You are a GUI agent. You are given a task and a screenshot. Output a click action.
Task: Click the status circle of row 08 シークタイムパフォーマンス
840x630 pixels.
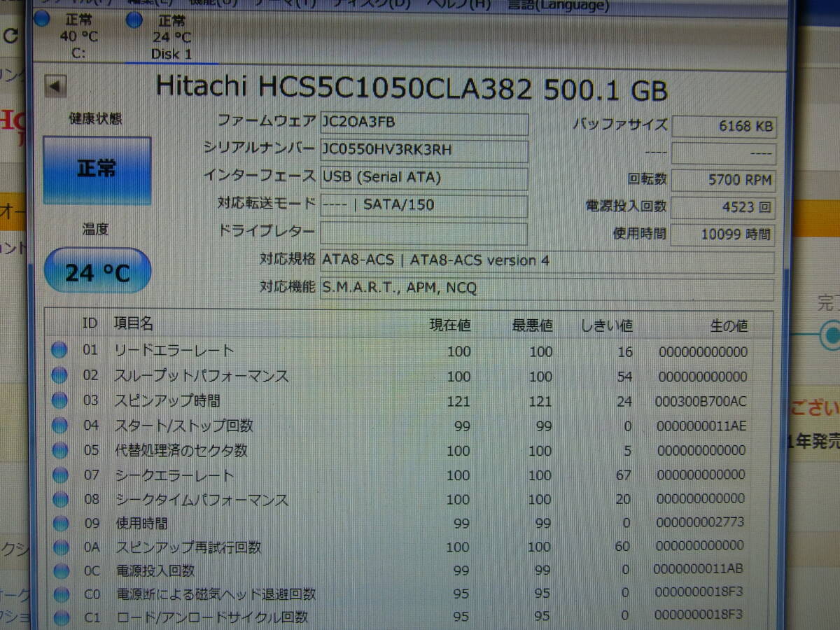[60, 500]
